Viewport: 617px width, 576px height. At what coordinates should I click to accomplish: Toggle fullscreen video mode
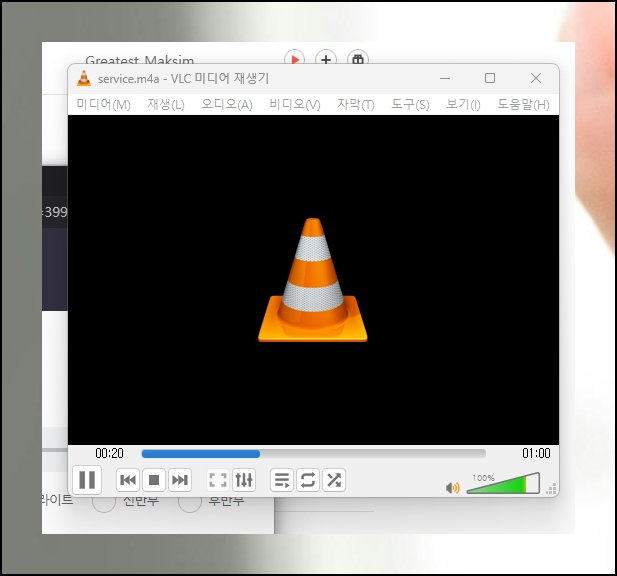(x=218, y=480)
